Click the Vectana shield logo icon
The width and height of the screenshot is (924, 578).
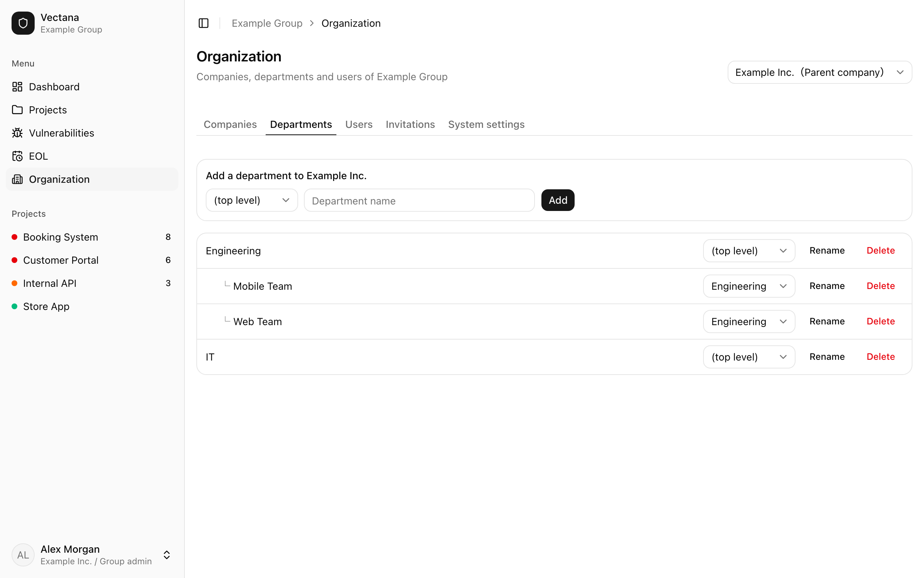[x=23, y=23]
